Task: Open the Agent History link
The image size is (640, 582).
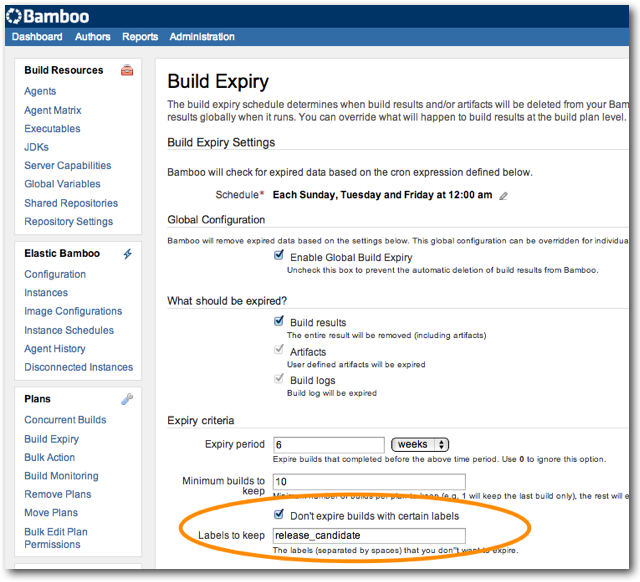Action: (x=55, y=349)
